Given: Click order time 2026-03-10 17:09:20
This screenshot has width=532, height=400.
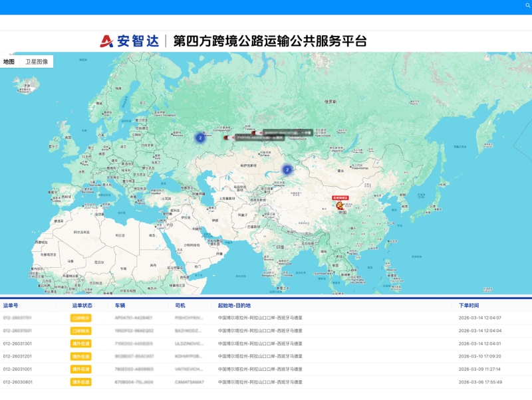Looking at the screenshot, I should [480, 357].
